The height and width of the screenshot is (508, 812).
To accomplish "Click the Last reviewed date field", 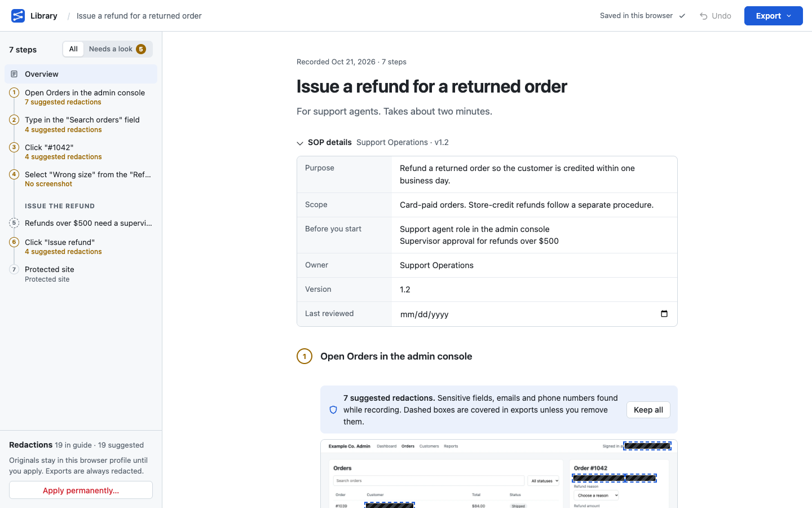I will click(534, 314).
